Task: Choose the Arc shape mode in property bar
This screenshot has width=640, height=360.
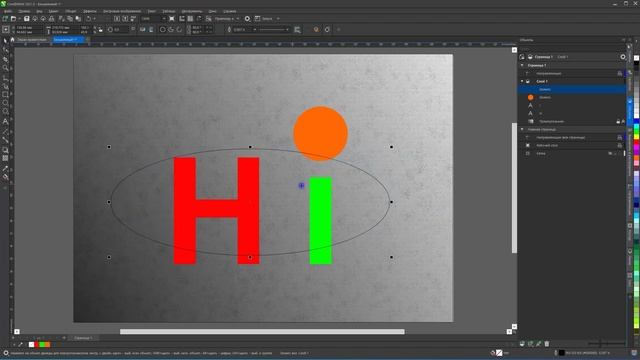Action: click(179, 29)
